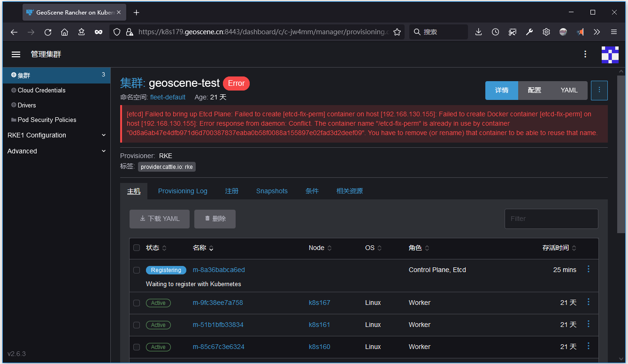The height and width of the screenshot is (364, 628).
Task: Open the shield tracking protection icon
Action: [117, 32]
